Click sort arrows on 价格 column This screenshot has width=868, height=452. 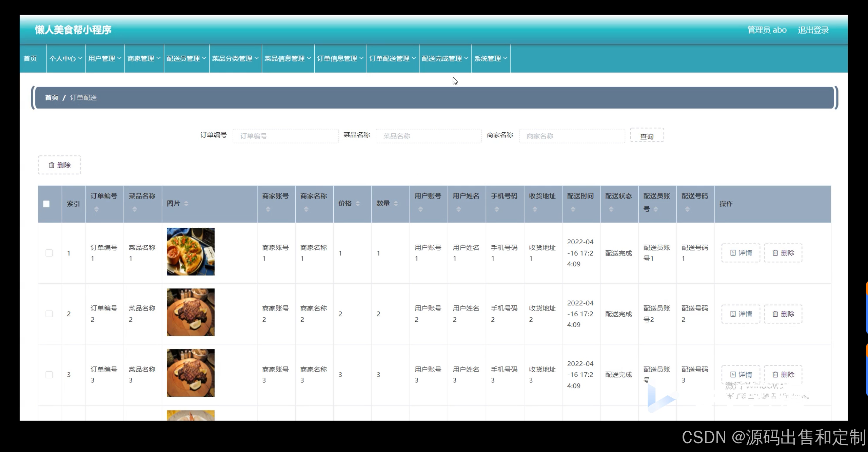(x=358, y=204)
